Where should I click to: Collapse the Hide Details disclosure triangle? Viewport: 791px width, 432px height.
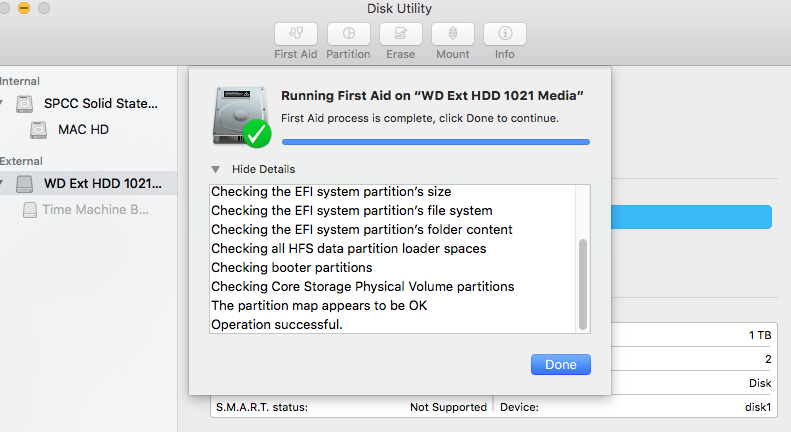(215, 169)
